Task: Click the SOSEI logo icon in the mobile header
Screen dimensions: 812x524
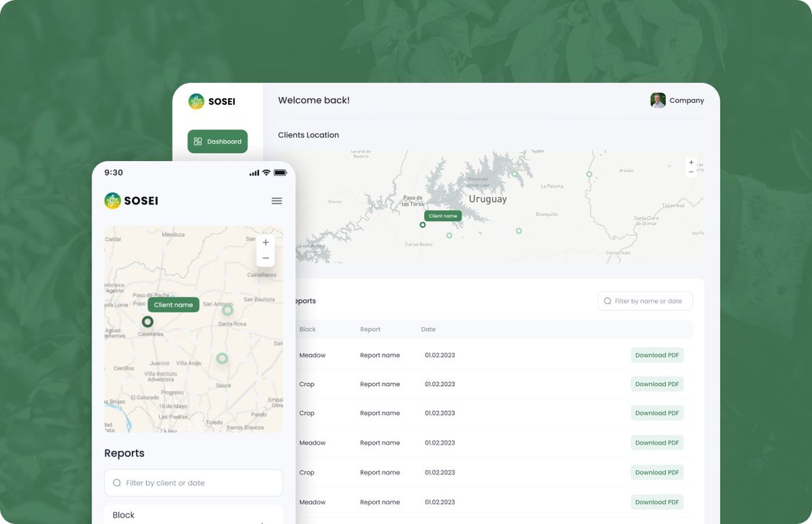Action: [112, 200]
